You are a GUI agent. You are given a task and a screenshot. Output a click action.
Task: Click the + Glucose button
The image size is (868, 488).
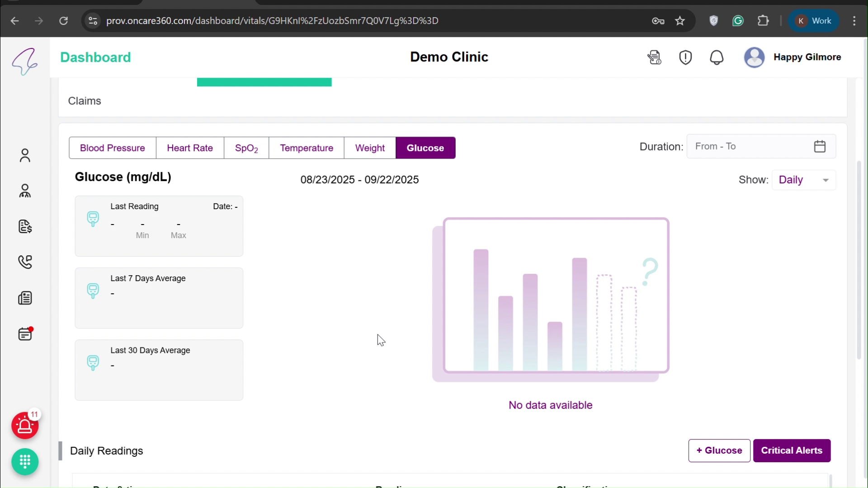point(719,450)
